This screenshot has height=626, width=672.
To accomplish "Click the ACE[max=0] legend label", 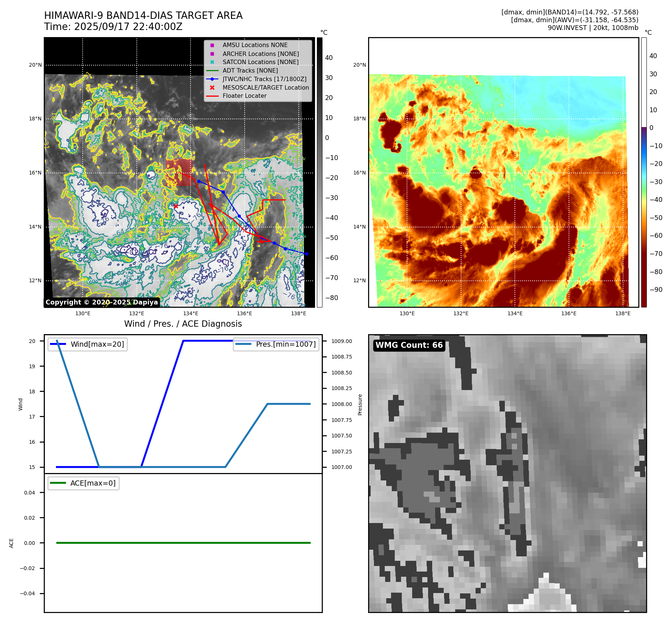I will 93,483.
